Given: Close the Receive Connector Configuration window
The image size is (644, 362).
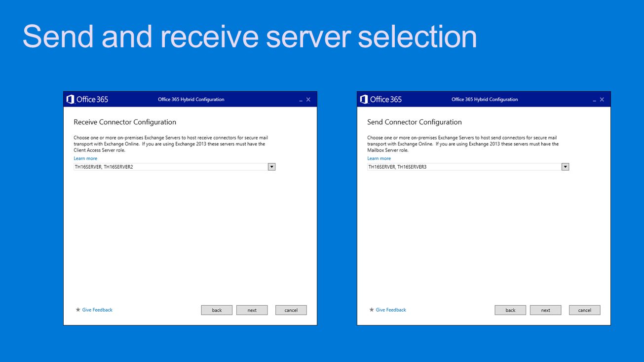Looking at the screenshot, I should click(308, 100).
